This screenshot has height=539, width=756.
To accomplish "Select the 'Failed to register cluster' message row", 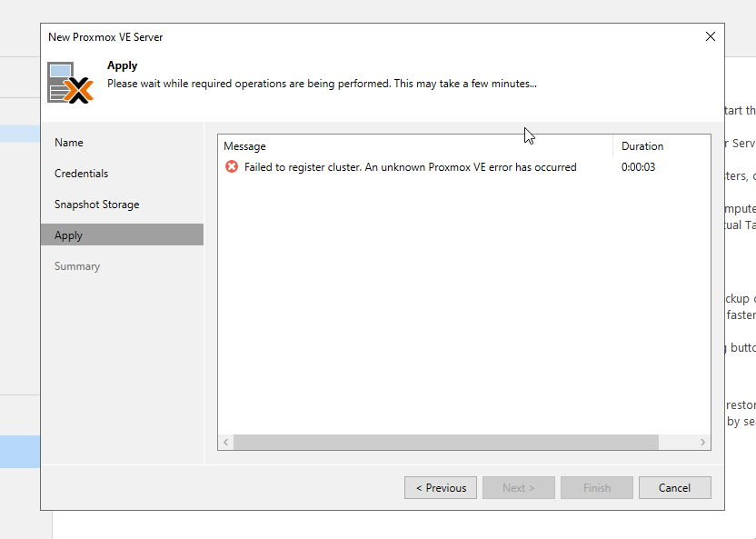I will (464, 167).
